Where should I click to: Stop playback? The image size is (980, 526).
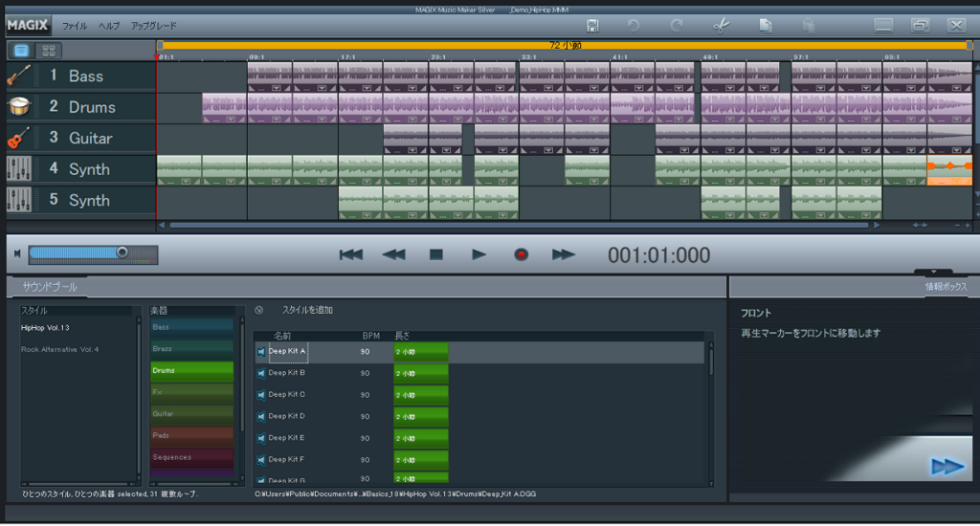[436, 254]
